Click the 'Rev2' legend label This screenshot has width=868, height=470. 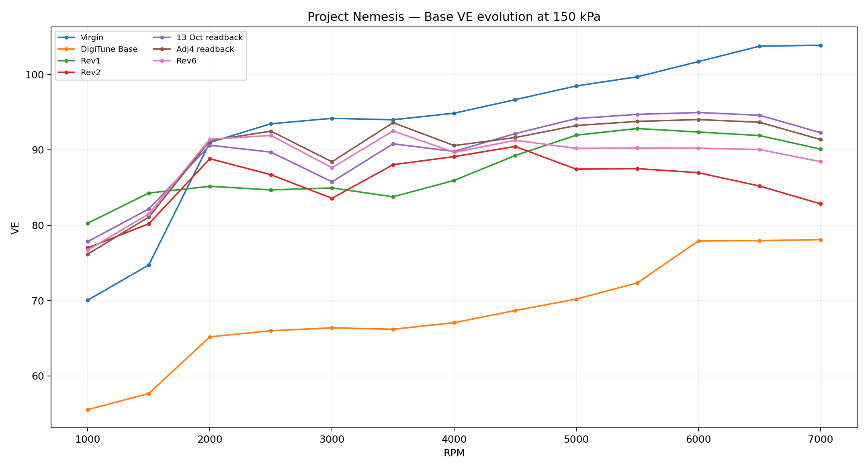tap(90, 73)
